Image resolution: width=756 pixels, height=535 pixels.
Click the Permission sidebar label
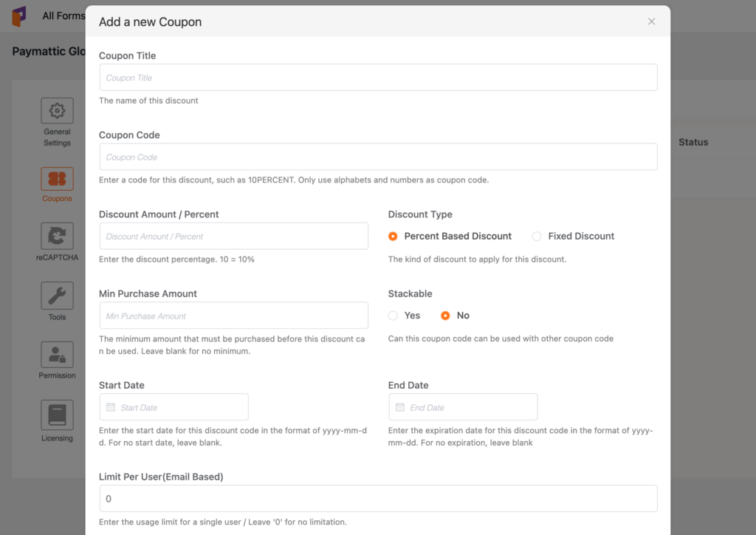pyautogui.click(x=57, y=375)
